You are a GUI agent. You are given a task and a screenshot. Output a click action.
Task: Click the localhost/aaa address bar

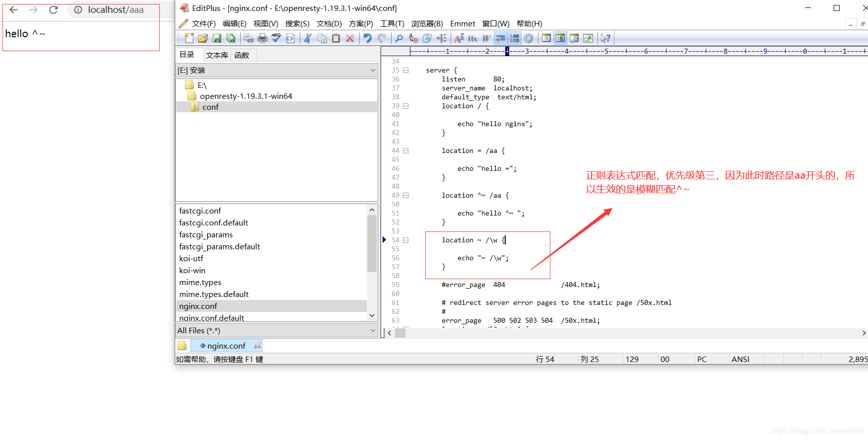116,10
